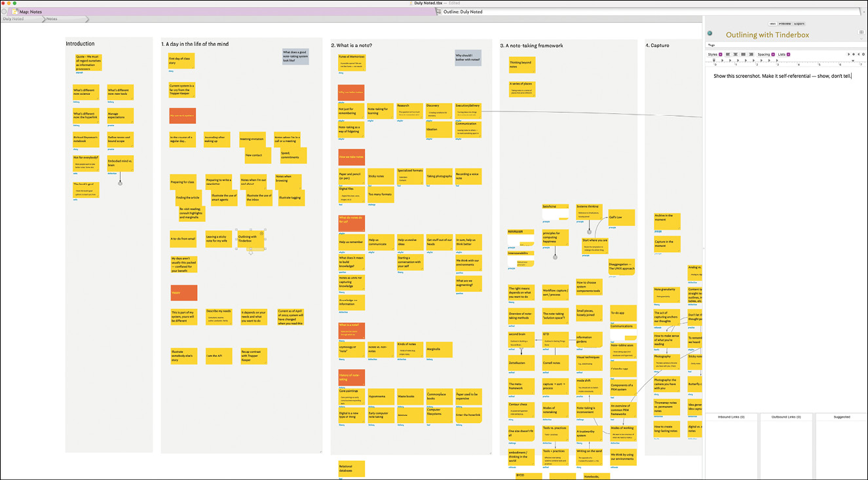The image size is (868, 480).
Task: Select the orange 'What is a note?' note
Action: [x=351, y=330]
